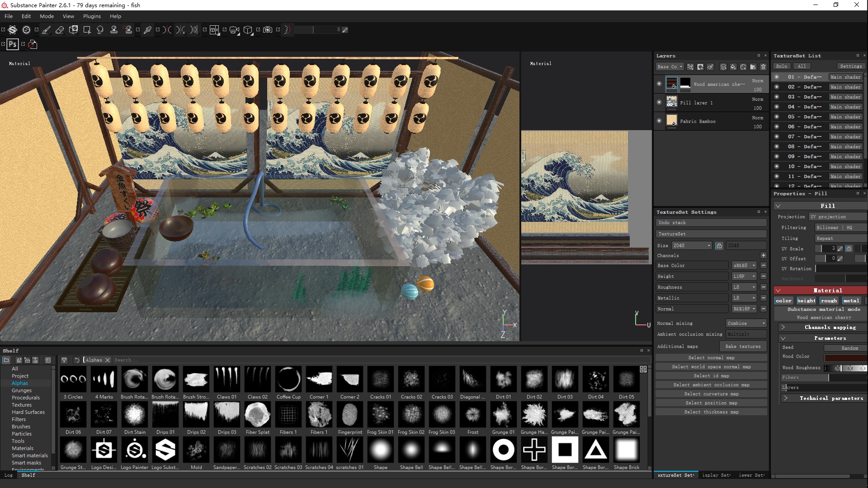The image size is (868, 488).
Task: Open the Plugins menu
Action: [x=92, y=16]
